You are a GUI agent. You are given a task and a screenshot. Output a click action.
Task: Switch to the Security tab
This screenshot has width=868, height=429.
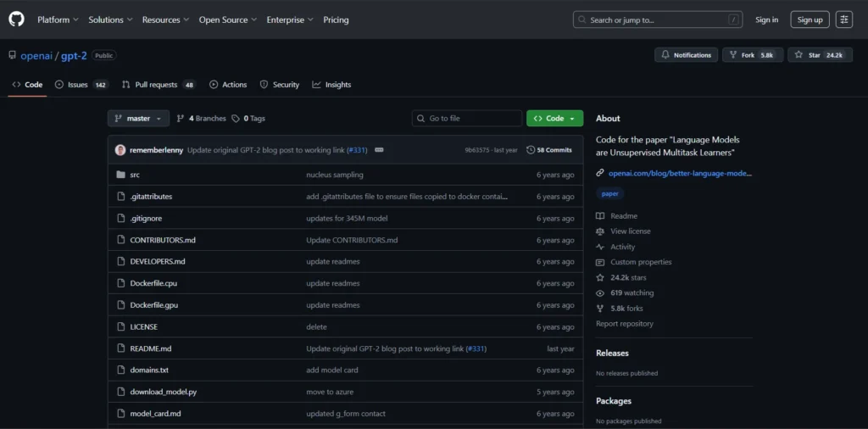coord(280,85)
